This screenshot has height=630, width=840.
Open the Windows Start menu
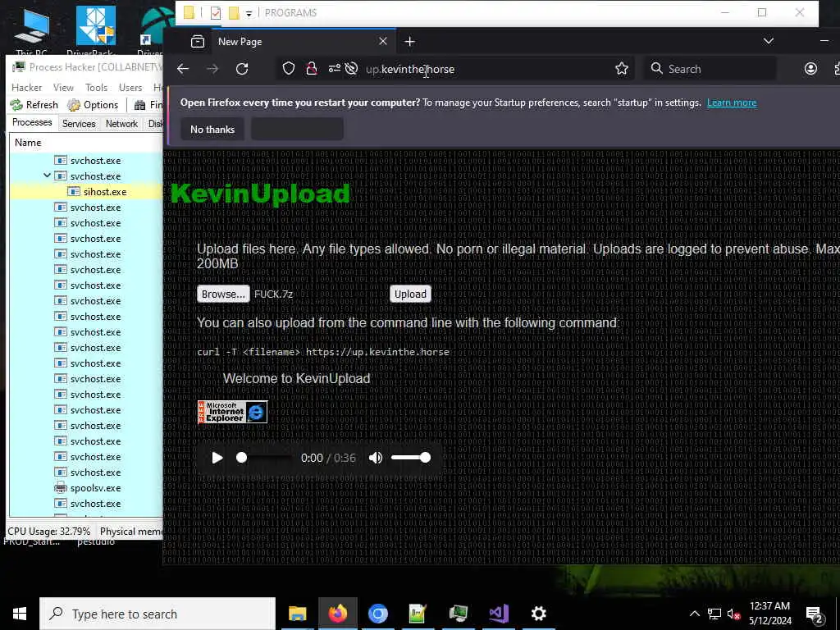pos(20,614)
